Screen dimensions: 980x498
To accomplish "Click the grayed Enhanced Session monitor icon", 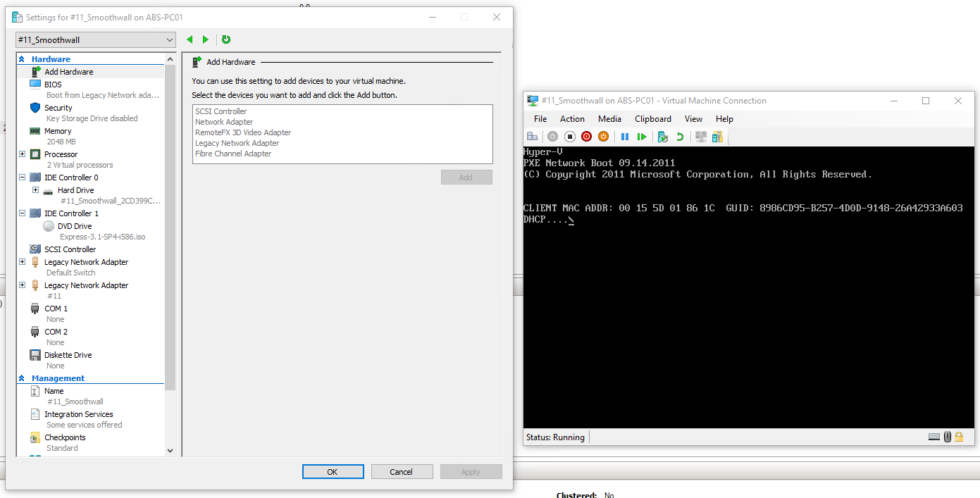I will pyautogui.click(x=701, y=137).
